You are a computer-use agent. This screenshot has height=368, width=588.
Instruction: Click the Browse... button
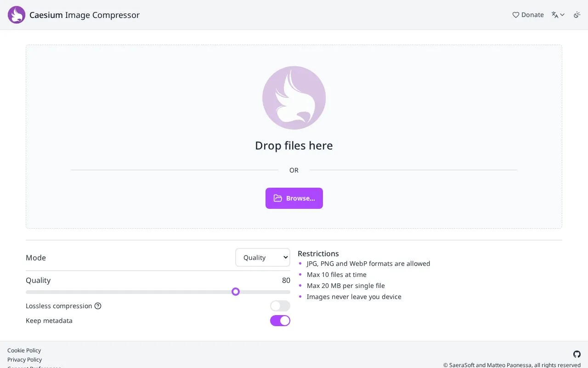[x=294, y=198]
